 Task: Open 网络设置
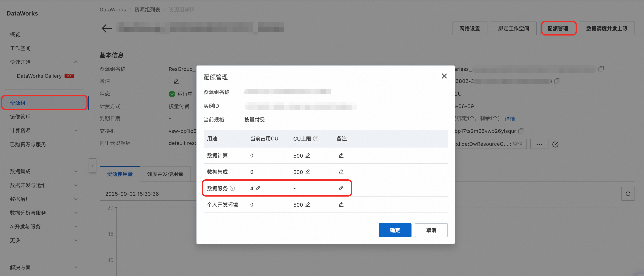[470, 28]
